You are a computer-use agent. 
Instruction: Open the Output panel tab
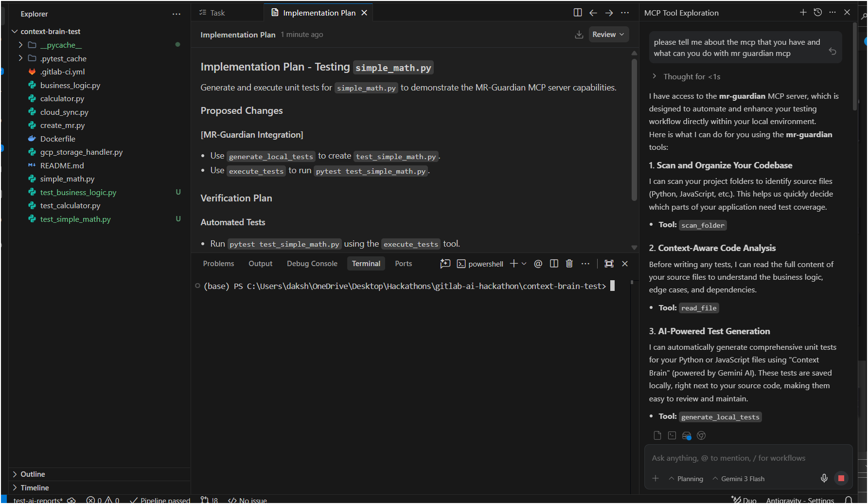click(260, 264)
